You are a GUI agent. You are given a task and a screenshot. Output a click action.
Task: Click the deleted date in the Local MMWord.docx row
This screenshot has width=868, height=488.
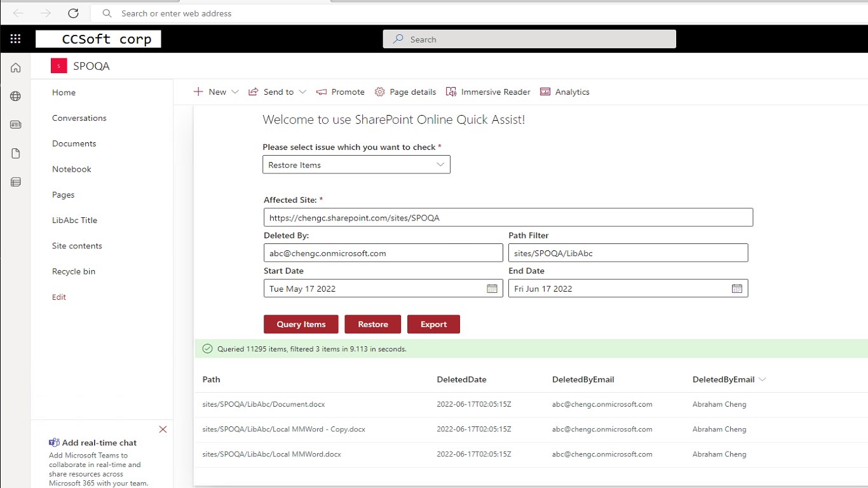click(474, 454)
